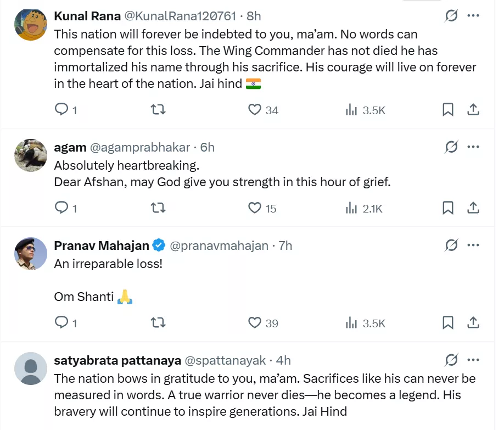Share Kunal Rana's tweet
This screenshot has height=430, width=504.
coord(473,110)
